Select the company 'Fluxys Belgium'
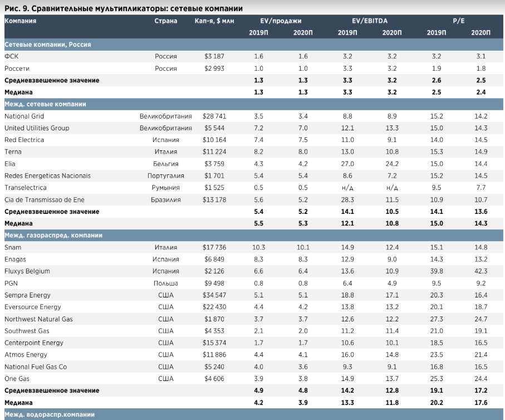The height and width of the screenshot is (420, 505). point(27,271)
